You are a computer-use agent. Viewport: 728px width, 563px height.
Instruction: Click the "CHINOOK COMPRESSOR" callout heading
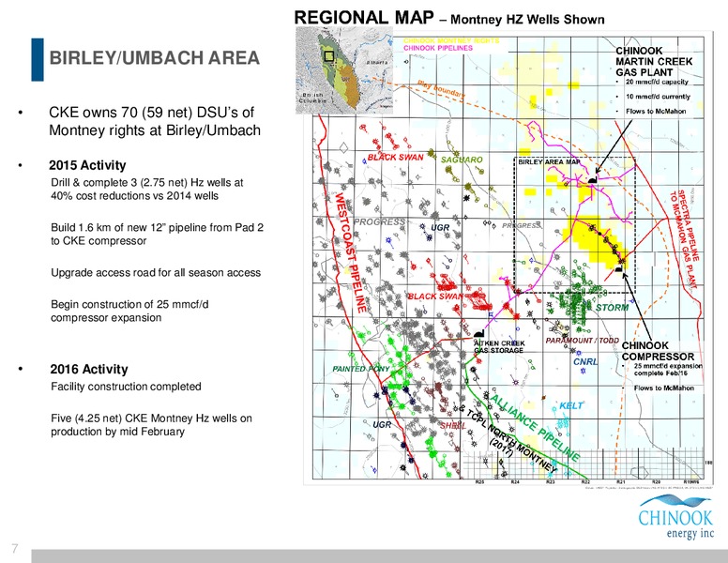(x=658, y=351)
